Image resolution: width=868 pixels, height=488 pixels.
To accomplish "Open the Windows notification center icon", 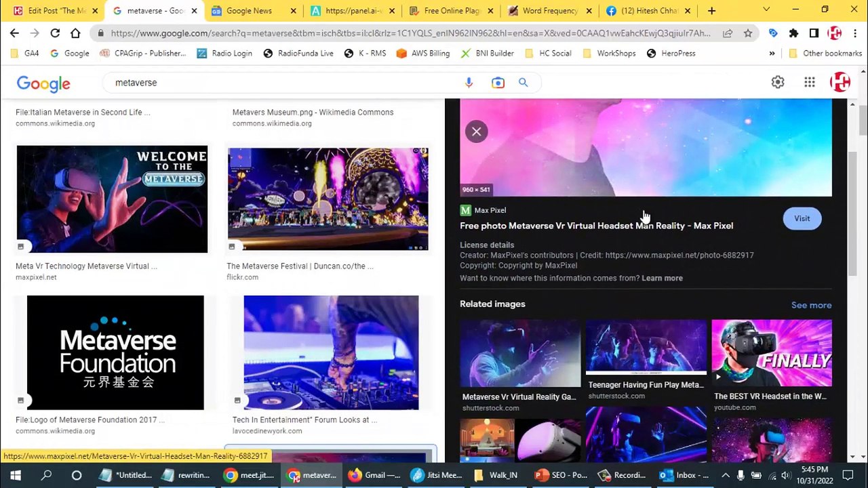I will pos(848,475).
